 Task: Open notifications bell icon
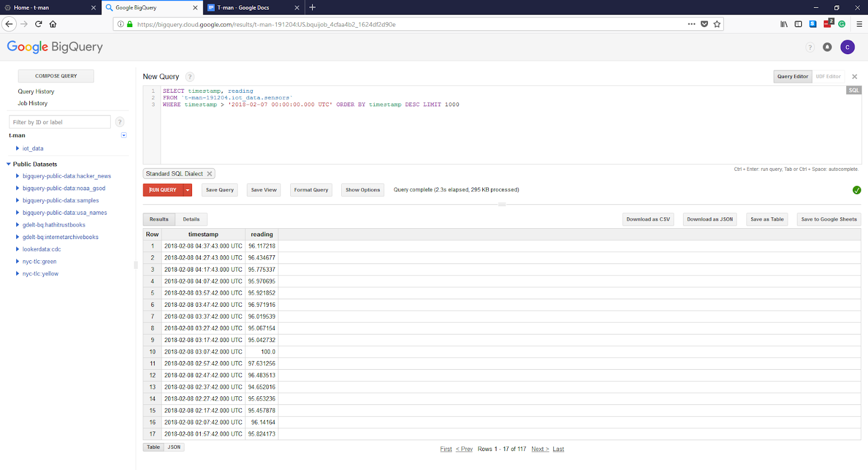tap(827, 47)
